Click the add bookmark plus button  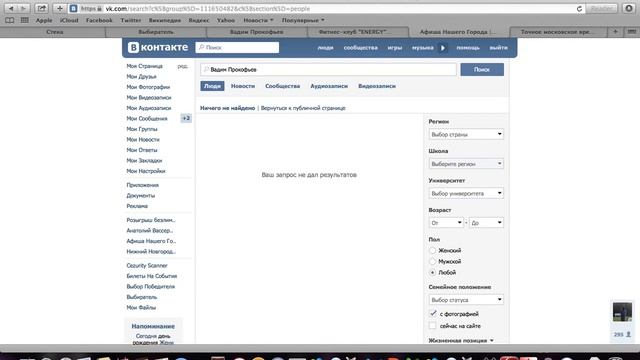[60, 8]
